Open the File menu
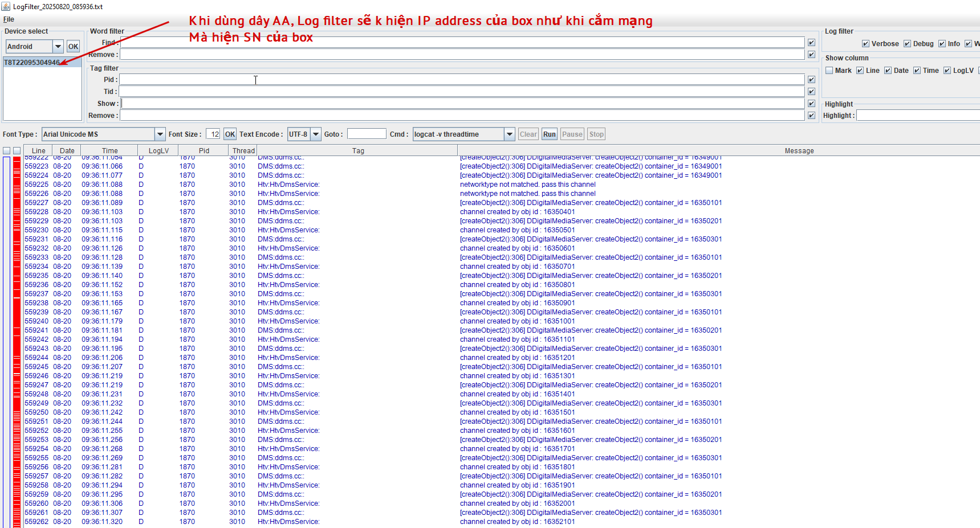Image resolution: width=980 pixels, height=528 pixels. (x=9, y=19)
